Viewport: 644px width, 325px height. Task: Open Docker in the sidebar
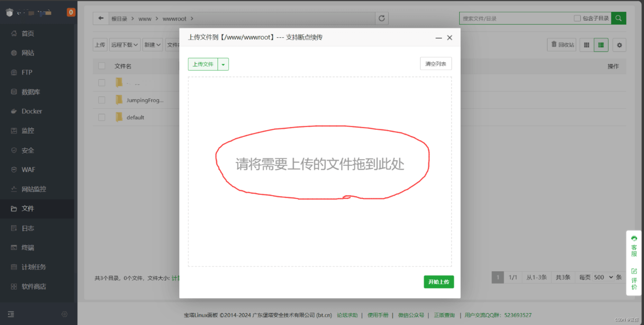tap(31, 111)
